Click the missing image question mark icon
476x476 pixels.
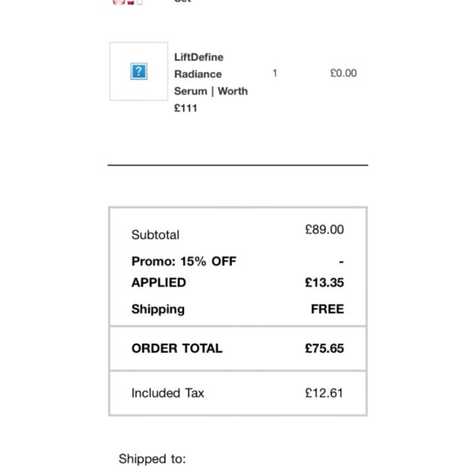pyautogui.click(x=138, y=71)
